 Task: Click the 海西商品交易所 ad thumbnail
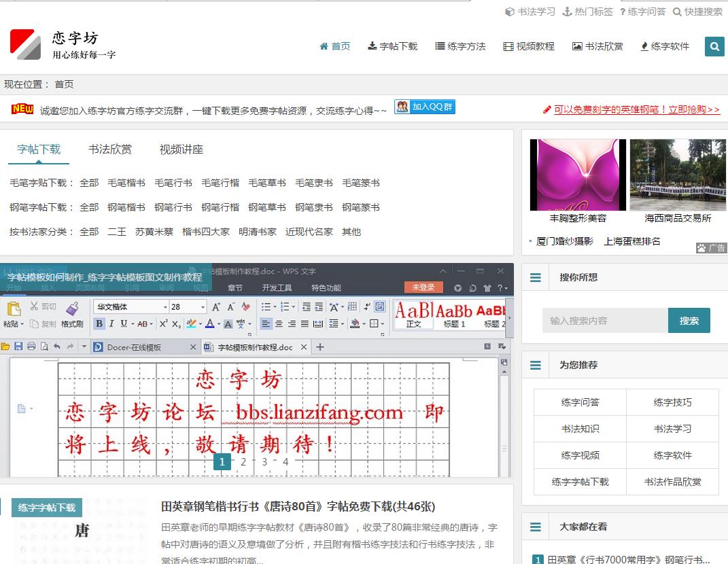678,175
